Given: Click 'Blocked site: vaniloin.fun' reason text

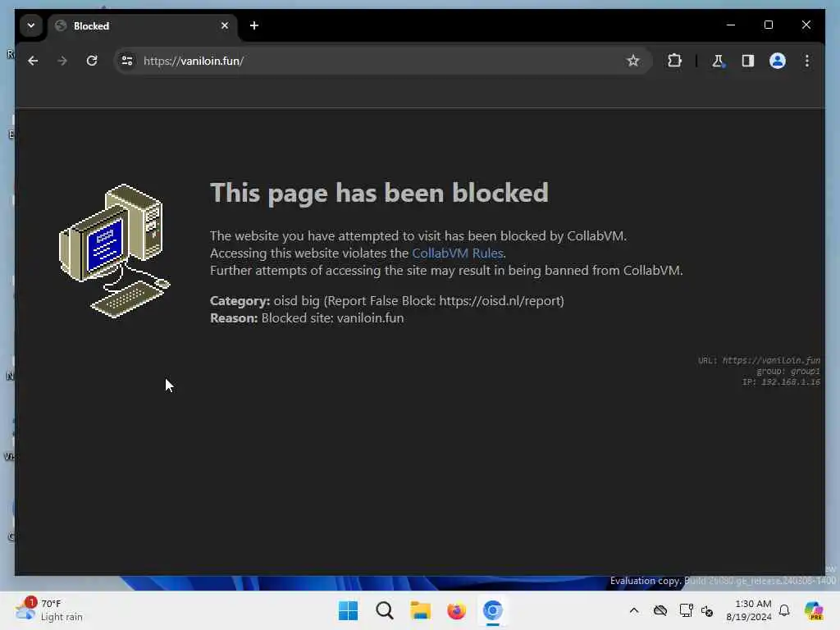Looking at the screenshot, I should click(332, 317).
